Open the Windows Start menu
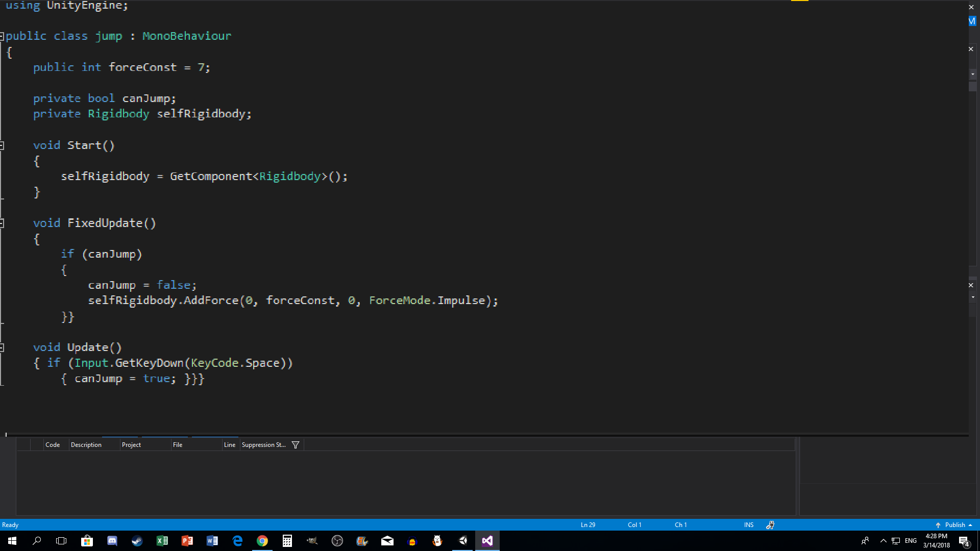Screen dimensions: 980x551 point(12,541)
